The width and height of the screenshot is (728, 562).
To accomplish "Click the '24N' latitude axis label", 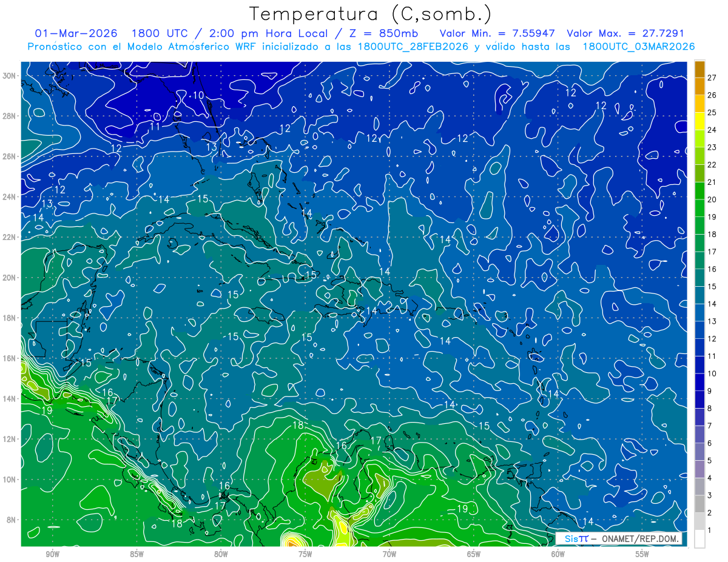I will pos(10,197).
